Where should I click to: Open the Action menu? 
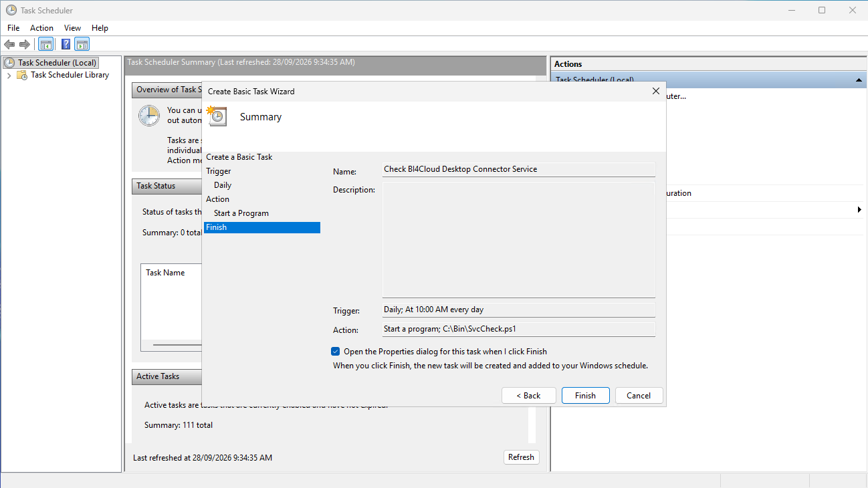point(41,28)
